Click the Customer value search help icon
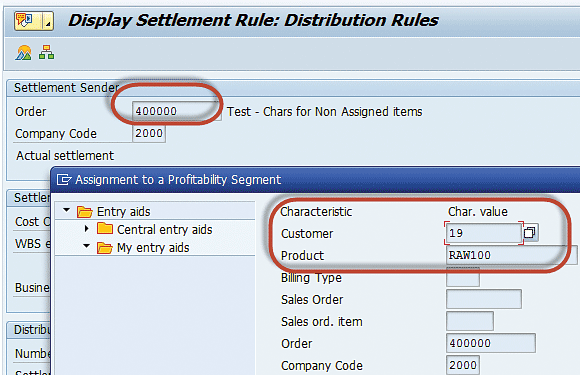 530,233
